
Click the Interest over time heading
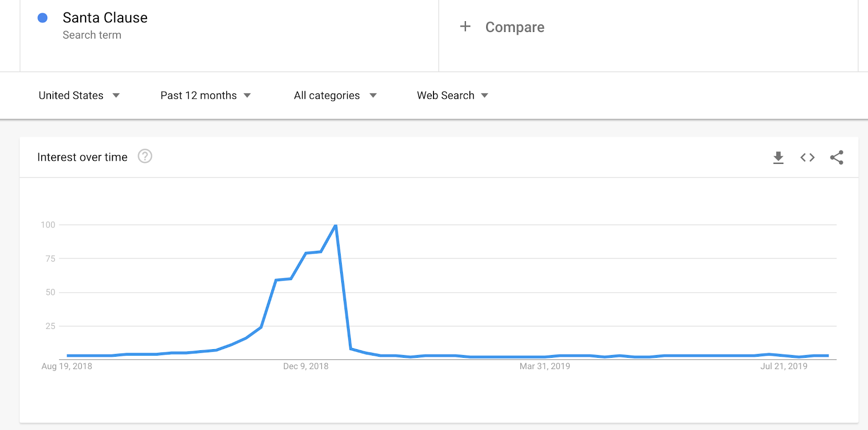[x=82, y=157]
